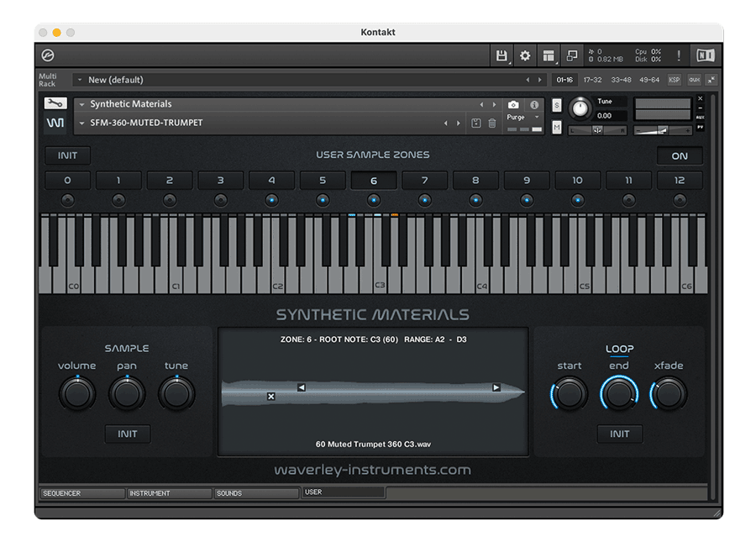This screenshot has width=756, height=542.
Task: Toggle the LED under zone 4
Action: [272, 200]
